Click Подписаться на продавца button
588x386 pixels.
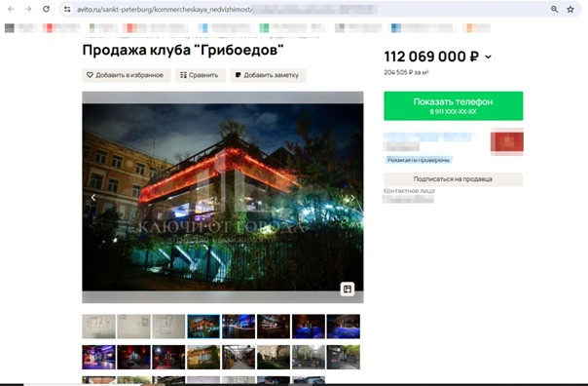tap(453, 179)
